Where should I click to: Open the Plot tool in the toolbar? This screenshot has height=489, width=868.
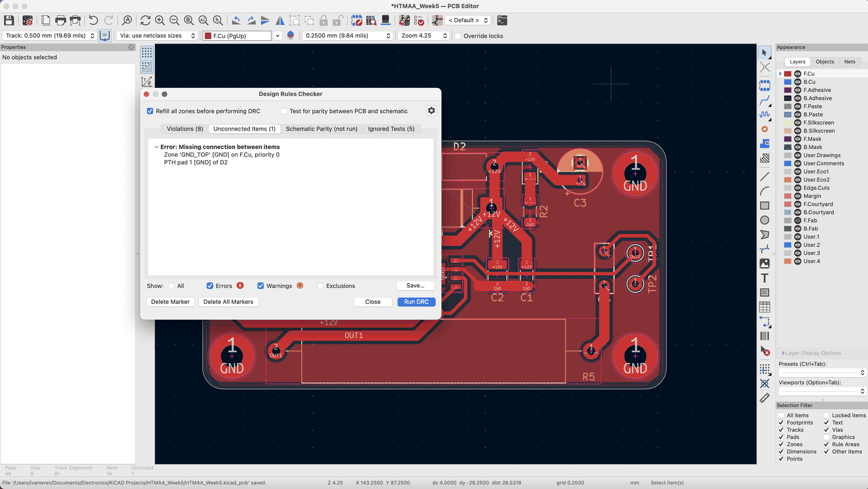75,21
